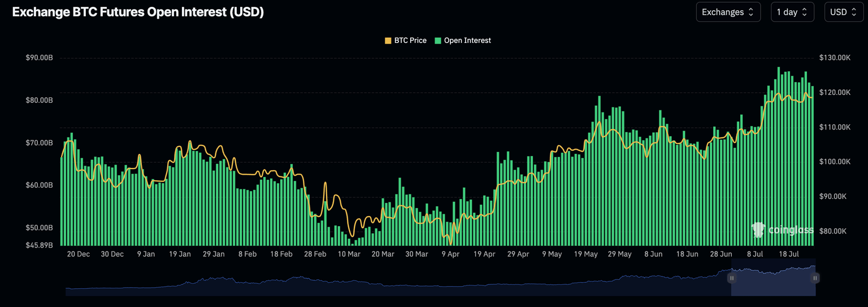Expand the USD currency selector
868x307 pixels.
coord(844,12)
